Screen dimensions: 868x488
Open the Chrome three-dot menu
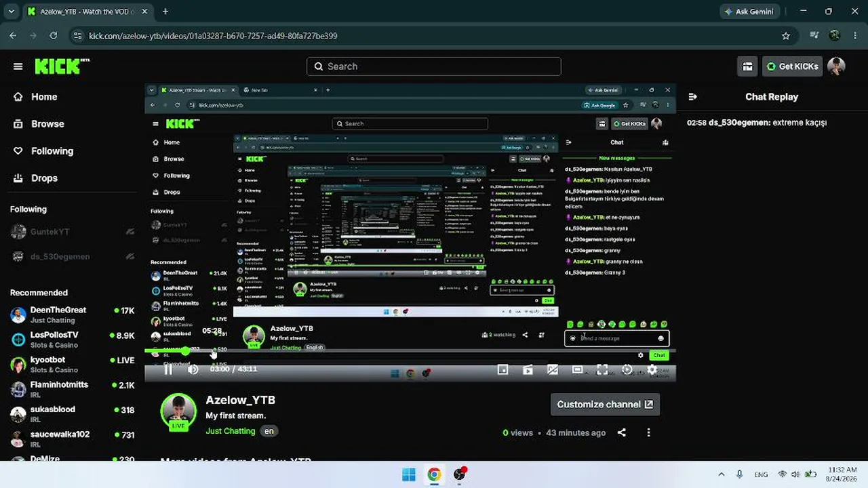[854, 36]
